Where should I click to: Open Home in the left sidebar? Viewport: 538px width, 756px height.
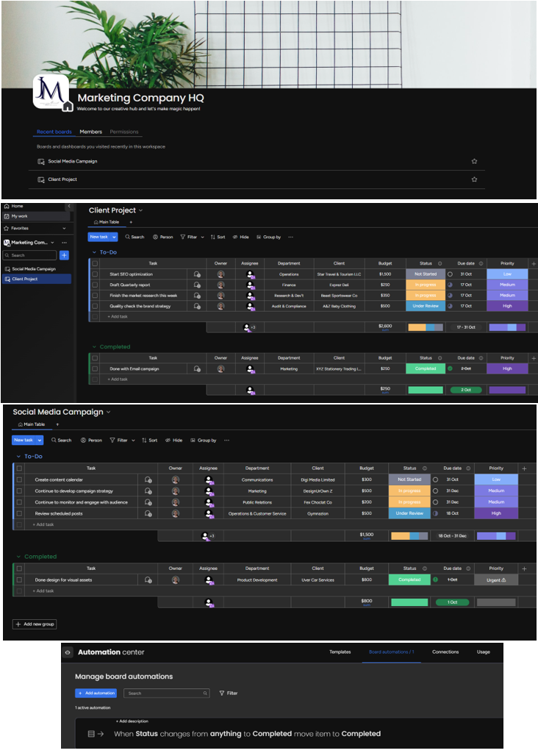(14, 206)
